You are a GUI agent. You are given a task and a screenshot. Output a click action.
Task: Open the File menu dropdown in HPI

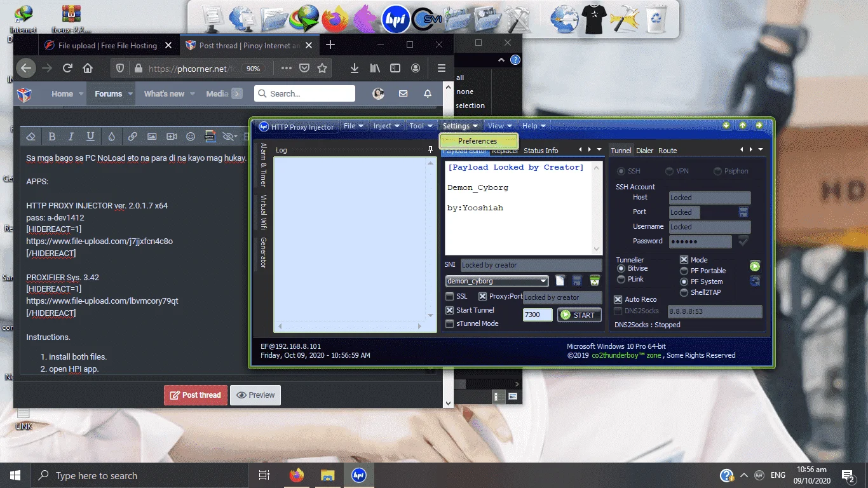(x=353, y=126)
